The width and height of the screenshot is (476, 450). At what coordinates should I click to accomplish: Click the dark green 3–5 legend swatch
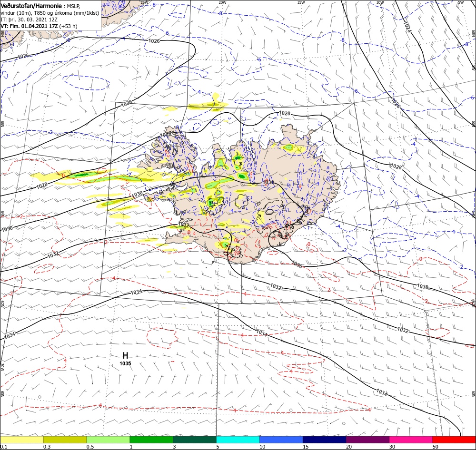coord(195,440)
